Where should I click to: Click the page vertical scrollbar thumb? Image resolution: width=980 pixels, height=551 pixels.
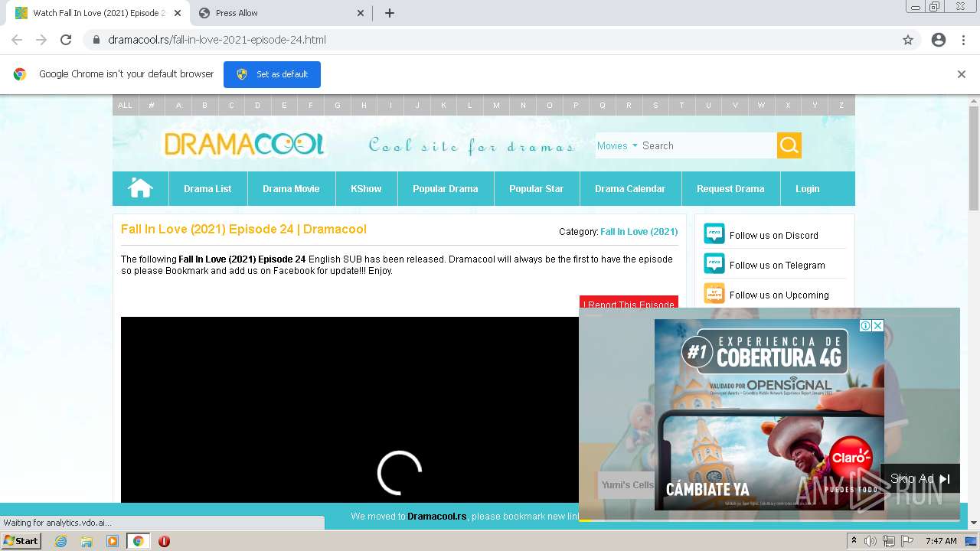pyautogui.click(x=974, y=158)
